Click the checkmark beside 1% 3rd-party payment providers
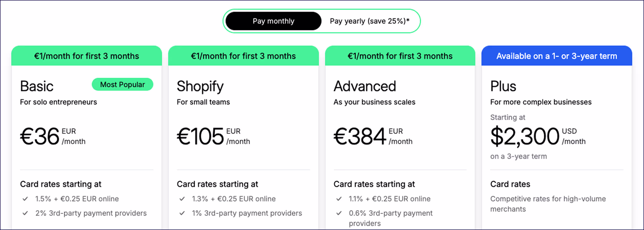This screenshot has height=230, width=644. (x=182, y=213)
